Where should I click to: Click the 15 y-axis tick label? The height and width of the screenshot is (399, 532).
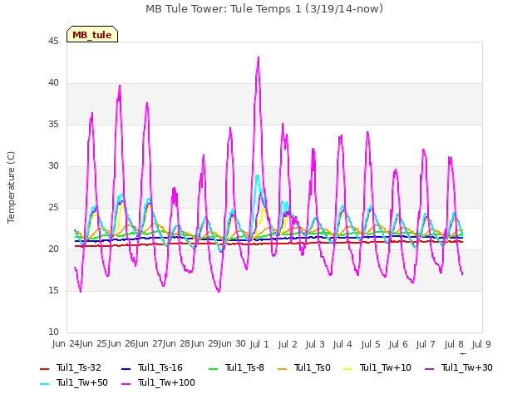[x=53, y=291]
